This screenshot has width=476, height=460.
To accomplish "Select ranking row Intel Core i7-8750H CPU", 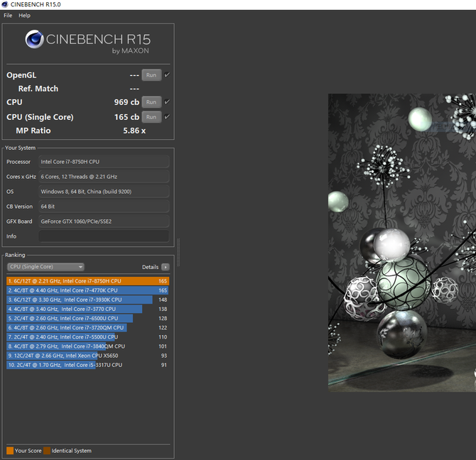I will pos(87,281).
